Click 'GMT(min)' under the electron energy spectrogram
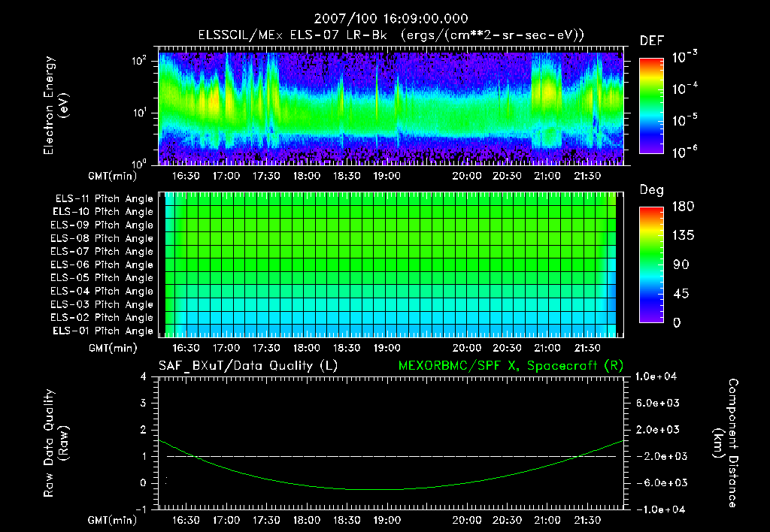Image resolution: width=770 pixels, height=532 pixels. pos(113,176)
